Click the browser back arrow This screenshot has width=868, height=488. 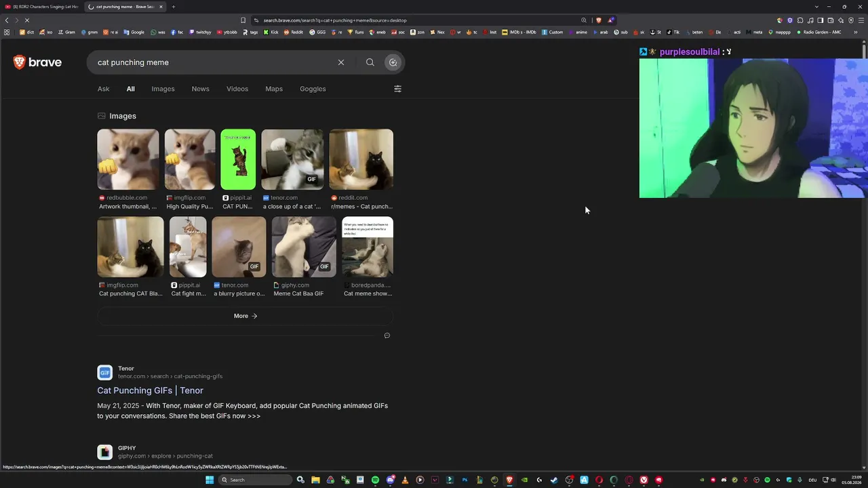(7, 20)
